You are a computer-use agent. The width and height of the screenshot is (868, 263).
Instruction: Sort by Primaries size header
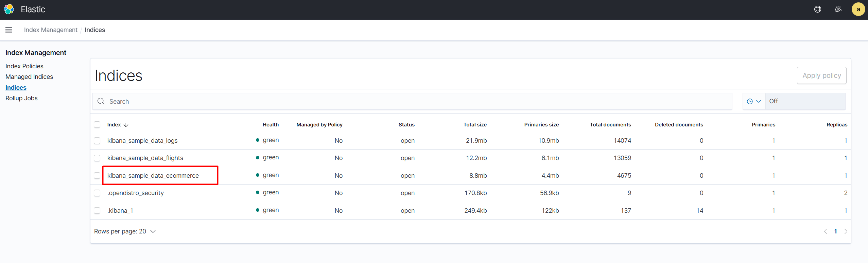[x=541, y=125]
